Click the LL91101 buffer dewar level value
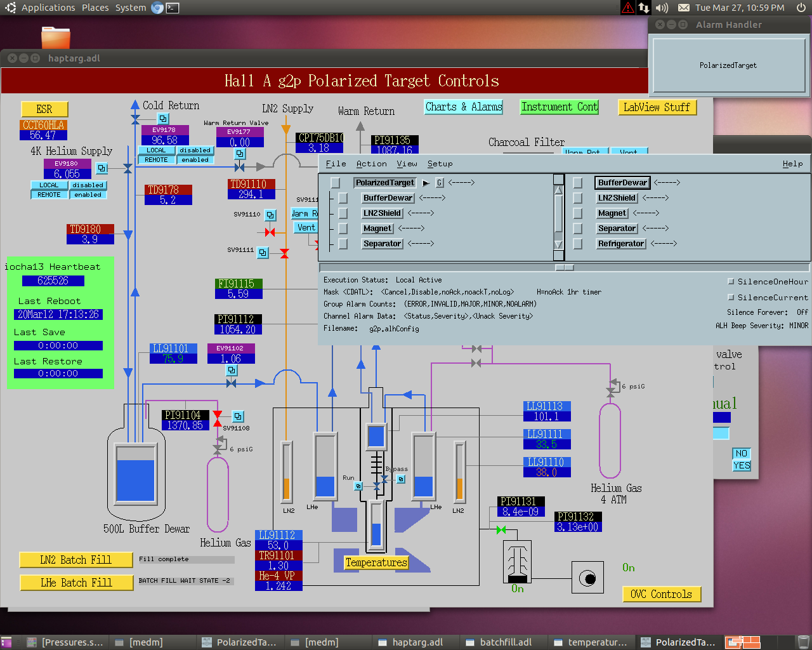 pos(173,359)
